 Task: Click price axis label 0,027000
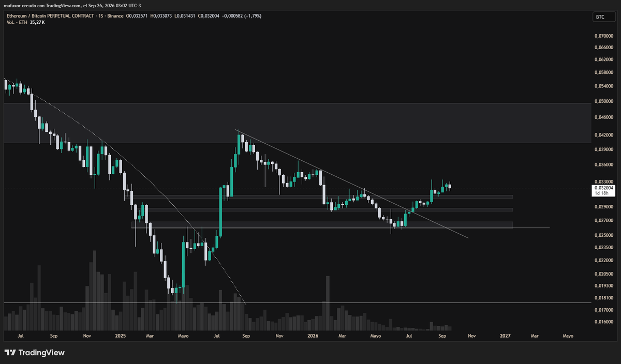(603, 221)
